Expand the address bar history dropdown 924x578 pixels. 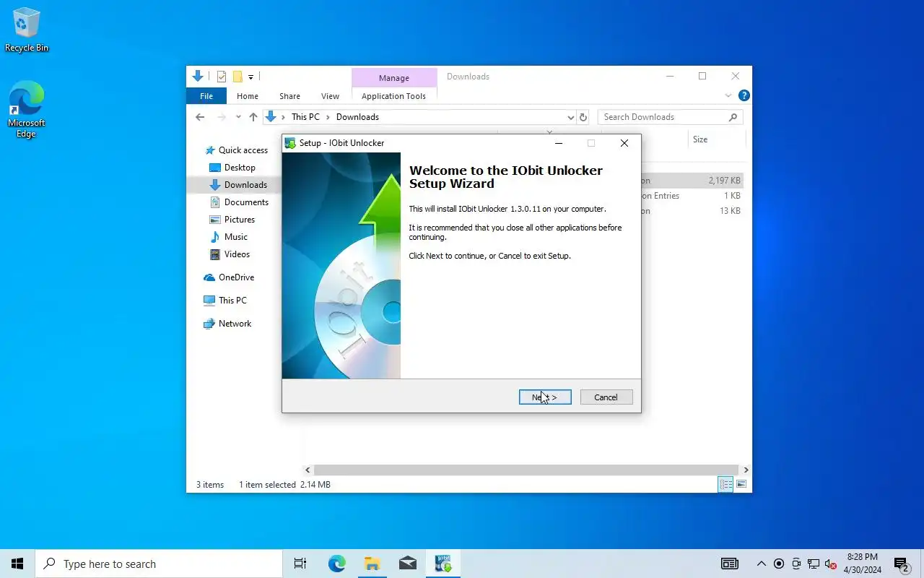[570, 117]
